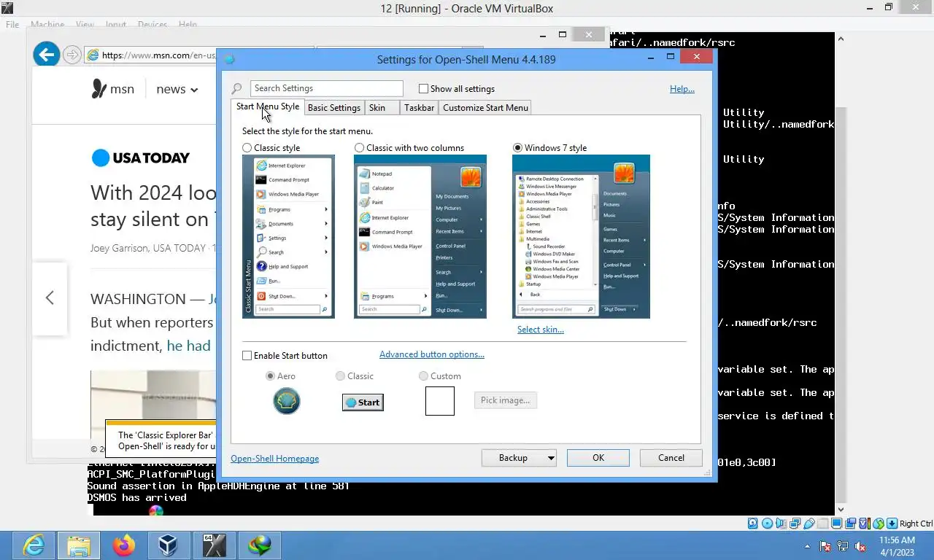Click VM window scrollbar up arrow
This screenshot has height=560, width=934.
(x=841, y=39)
